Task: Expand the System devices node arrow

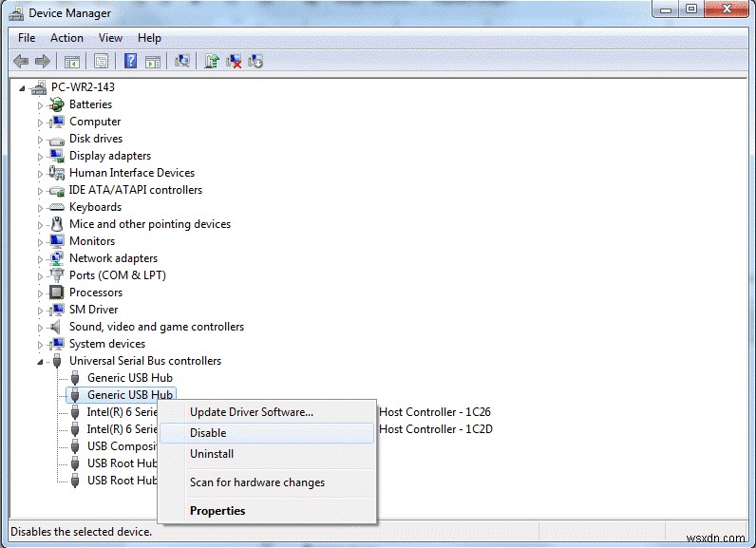Action: click(x=40, y=345)
